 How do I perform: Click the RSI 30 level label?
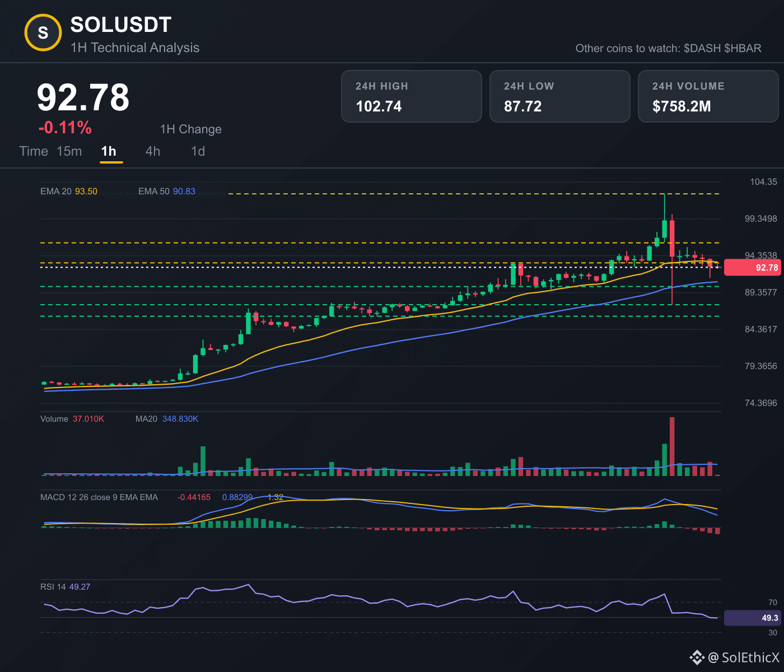(x=773, y=633)
